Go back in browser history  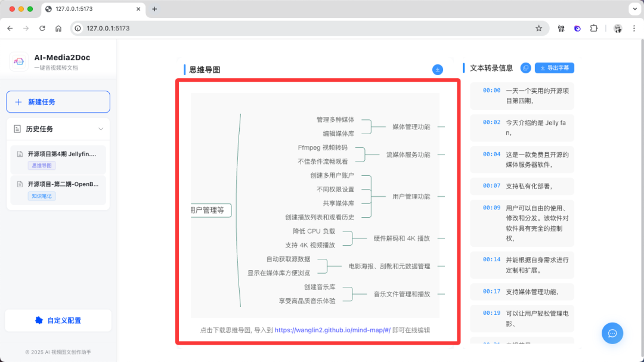pyautogui.click(x=10, y=29)
